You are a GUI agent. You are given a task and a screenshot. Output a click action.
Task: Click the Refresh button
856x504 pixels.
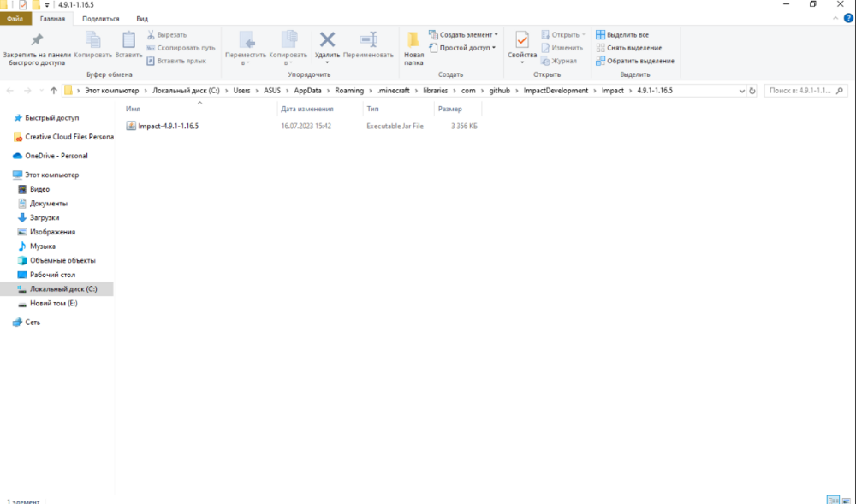tap(752, 91)
